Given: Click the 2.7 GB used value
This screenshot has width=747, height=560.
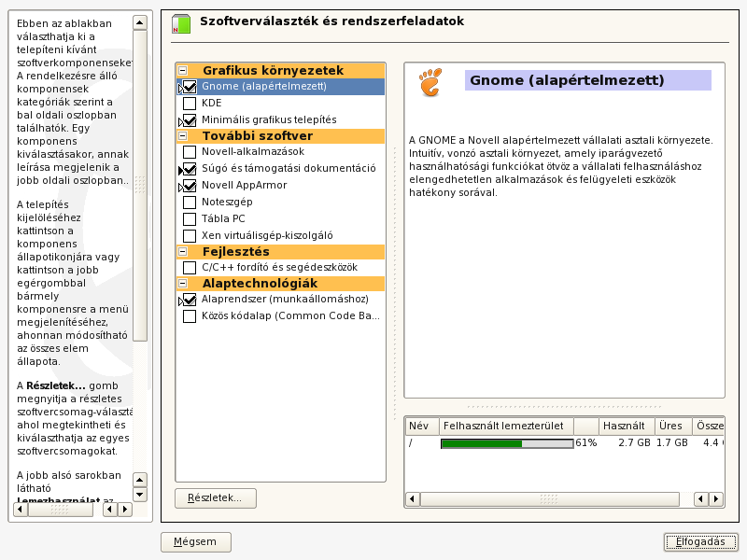Looking at the screenshot, I should coord(634,442).
